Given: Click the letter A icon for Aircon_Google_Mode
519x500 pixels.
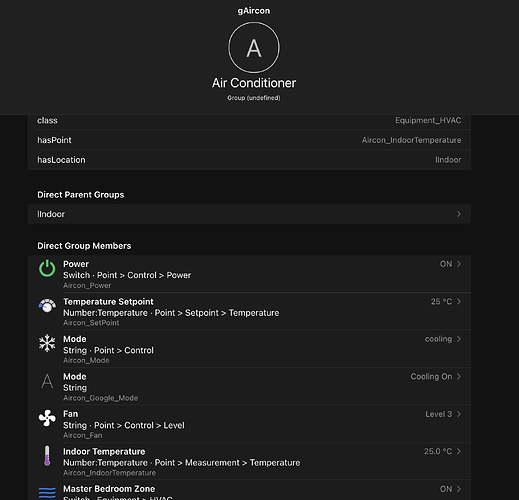Looking at the screenshot, I should [x=47, y=381].
